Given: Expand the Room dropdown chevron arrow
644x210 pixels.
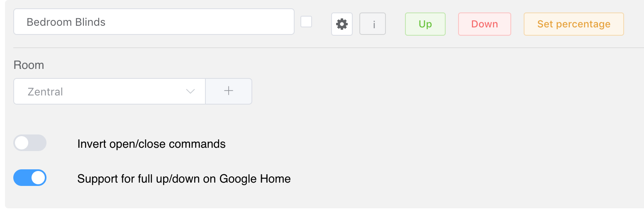Looking at the screenshot, I should 190,91.
